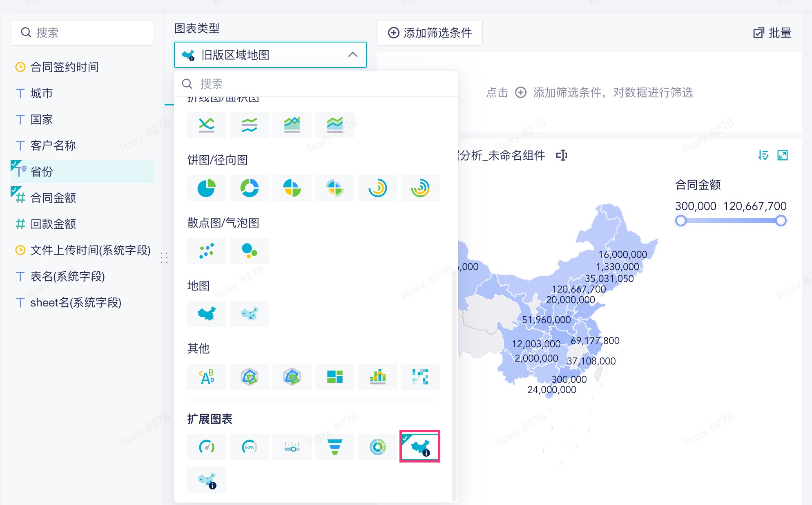Click the right handle of 合同金额 slider
This screenshot has width=812, height=505.
[x=781, y=221]
